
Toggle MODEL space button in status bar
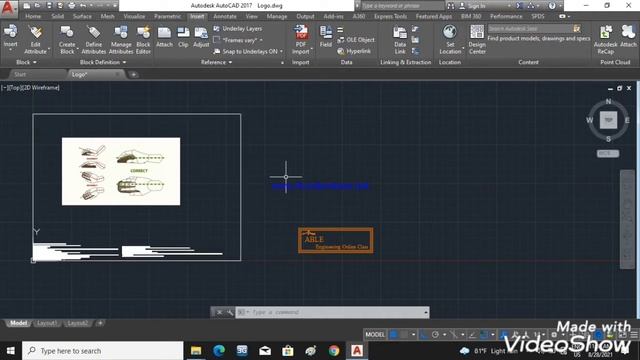(375, 335)
